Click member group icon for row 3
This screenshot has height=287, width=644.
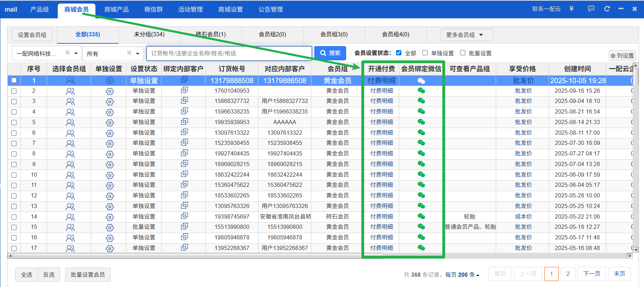pyautogui.click(x=70, y=102)
